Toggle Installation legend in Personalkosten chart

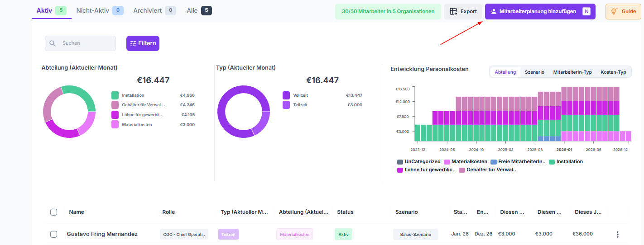[x=566, y=161]
